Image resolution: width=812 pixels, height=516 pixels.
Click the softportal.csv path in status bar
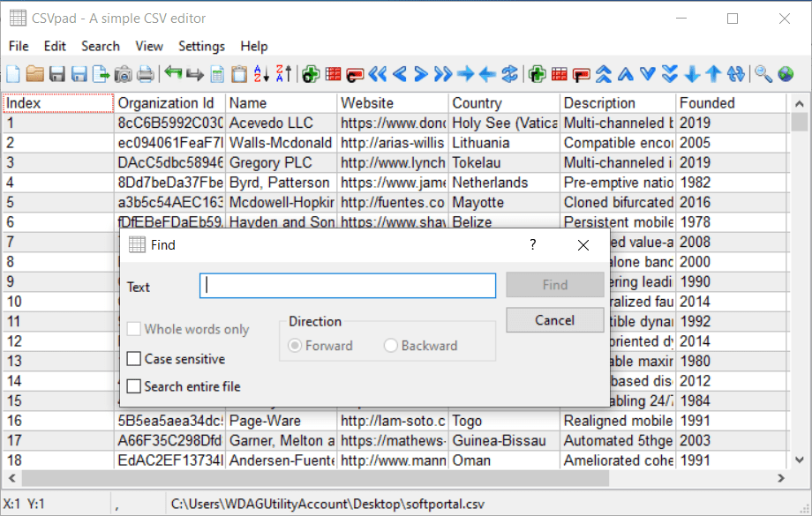pos(327,505)
